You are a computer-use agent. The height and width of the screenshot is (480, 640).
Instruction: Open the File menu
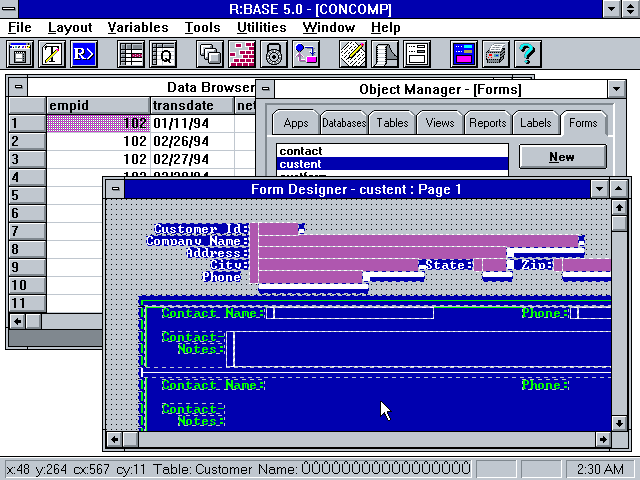20,27
